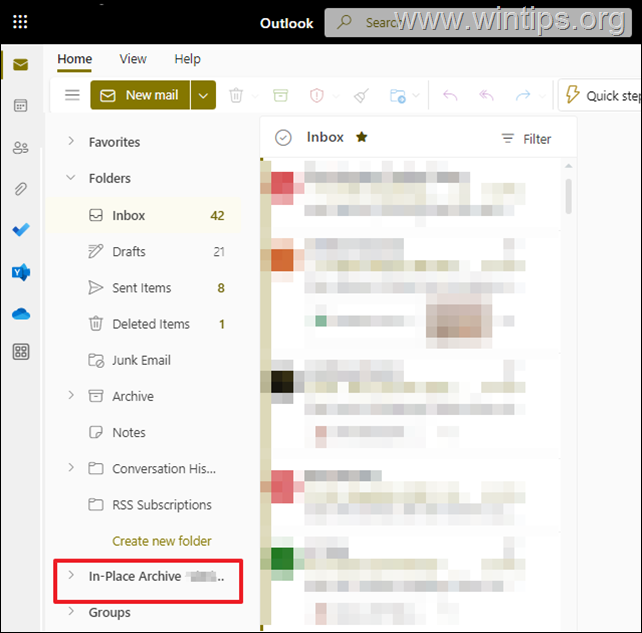Expand the Archive folder chevron
The width and height of the screenshot is (642, 633).
tap(71, 395)
